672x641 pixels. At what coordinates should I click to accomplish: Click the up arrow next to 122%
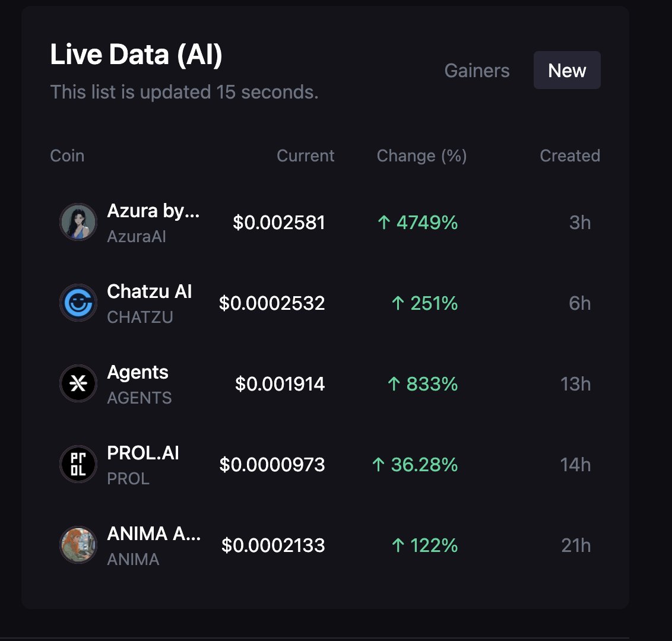(398, 545)
